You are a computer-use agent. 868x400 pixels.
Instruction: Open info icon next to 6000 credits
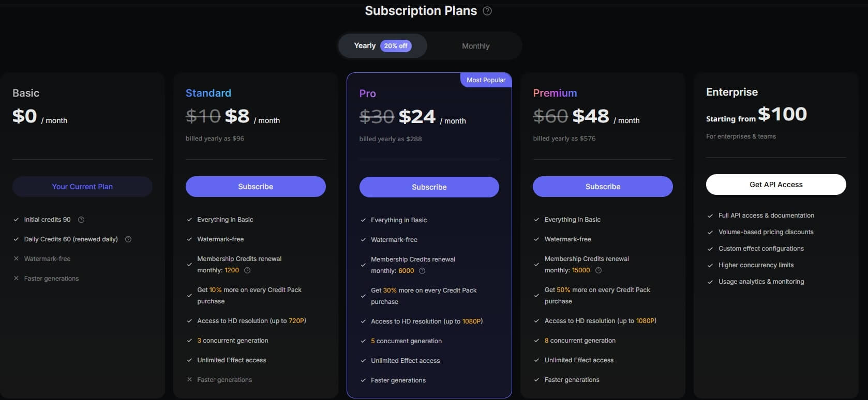422,271
